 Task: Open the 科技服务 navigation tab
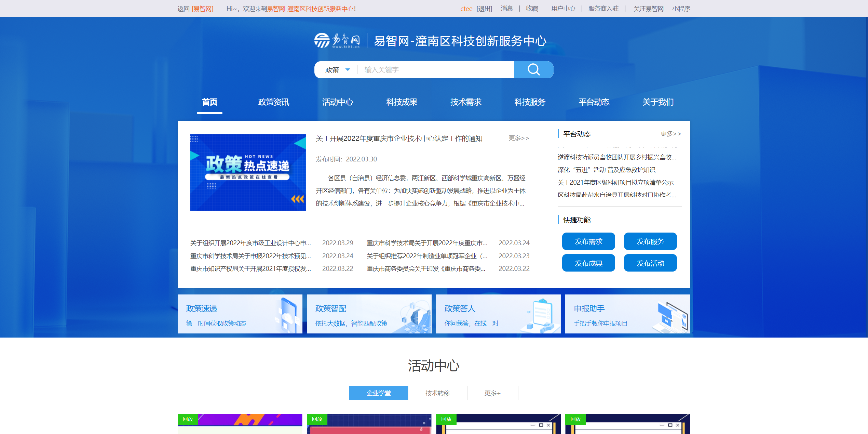coord(530,102)
